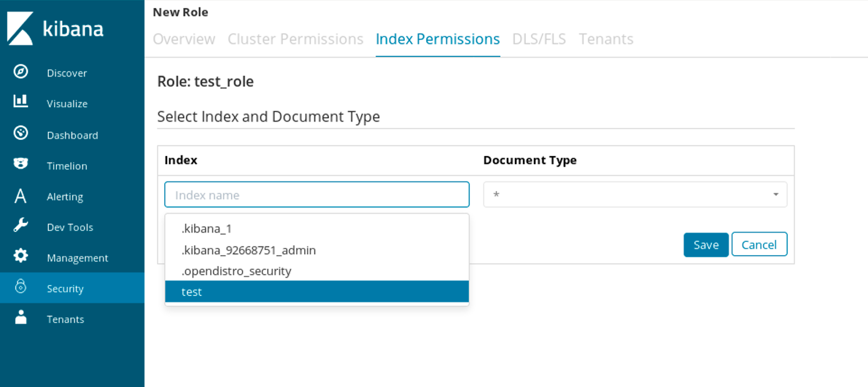The image size is (868, 387).
Task: Click the Dashboard sidebar label
Action: pyautogui.click(x=73, y=136)
